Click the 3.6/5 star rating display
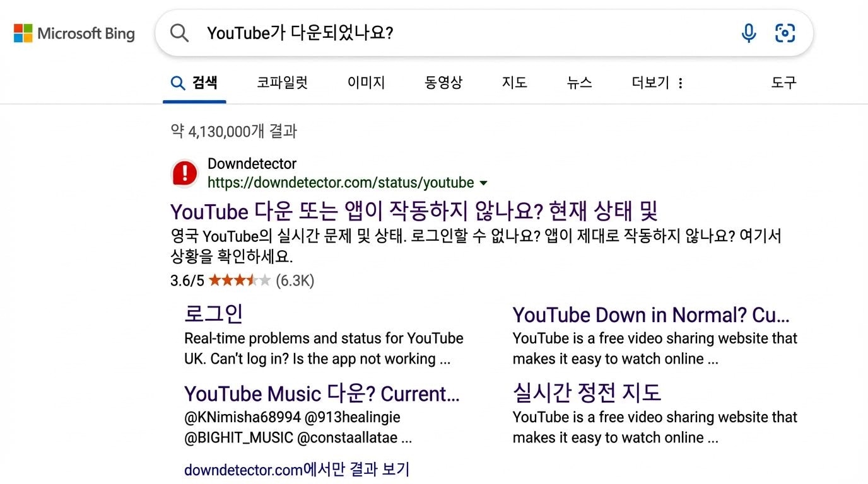The height and width of the screenshot is (484, 868). point(242,280)
